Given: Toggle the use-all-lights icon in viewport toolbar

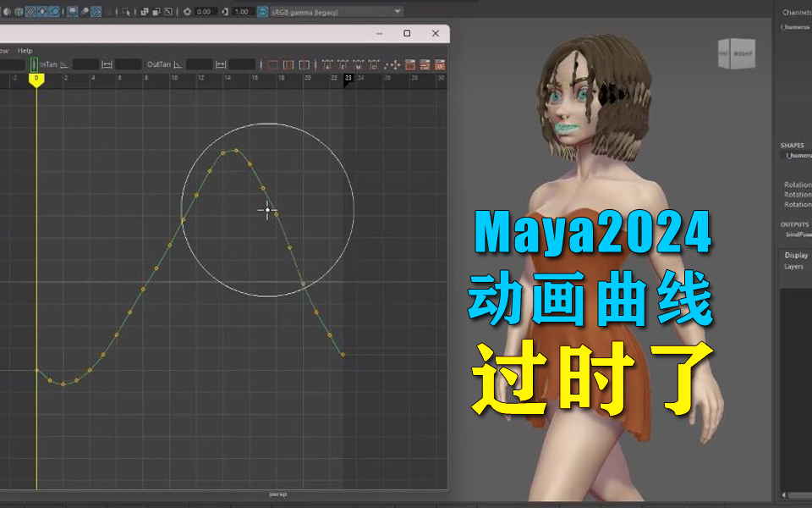Looking at the screenshot, I should tap(42, 11).
